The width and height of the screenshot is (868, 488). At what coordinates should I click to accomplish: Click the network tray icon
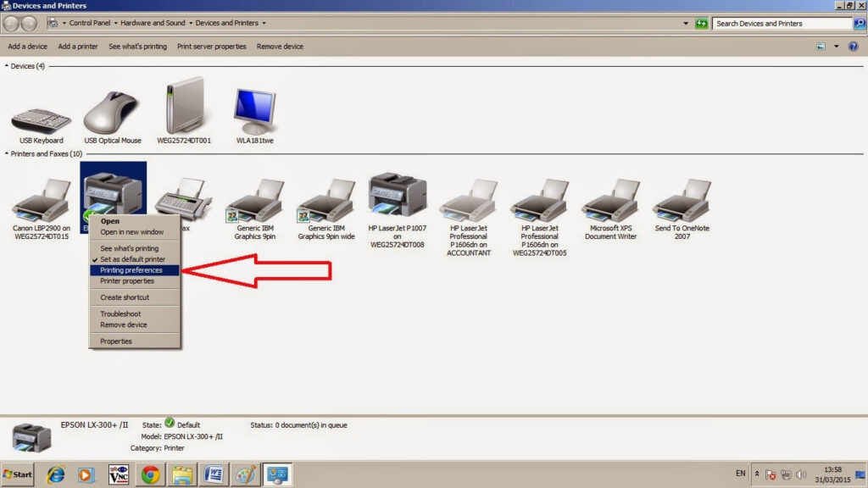(786, 474)
